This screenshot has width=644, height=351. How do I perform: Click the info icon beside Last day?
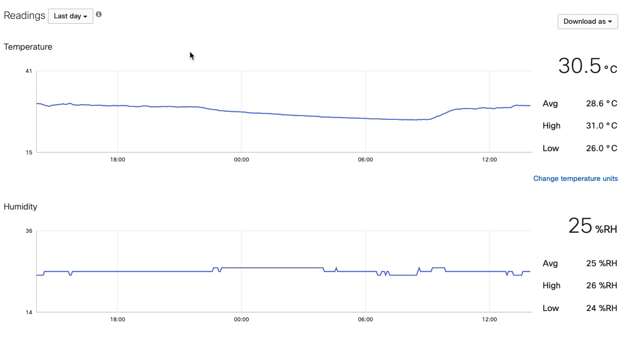pos(99,15)
